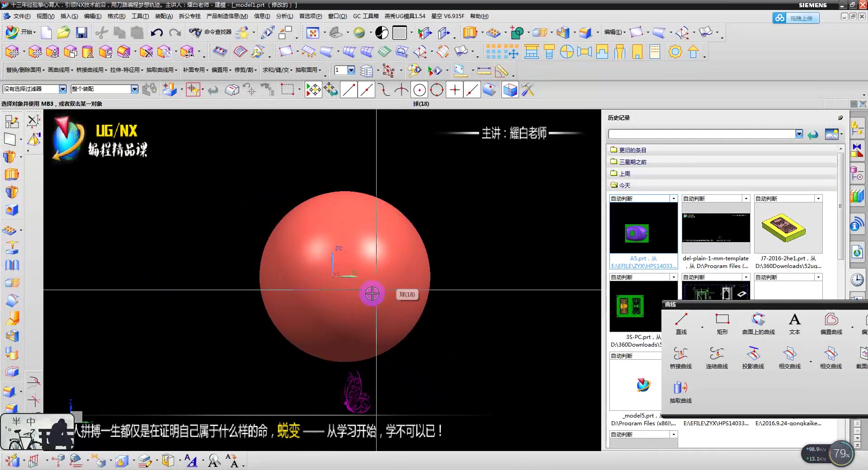Viewport: 868px width, 470px height.
Task: Open a file with the folder icon
Action: (x=64, y=33)
